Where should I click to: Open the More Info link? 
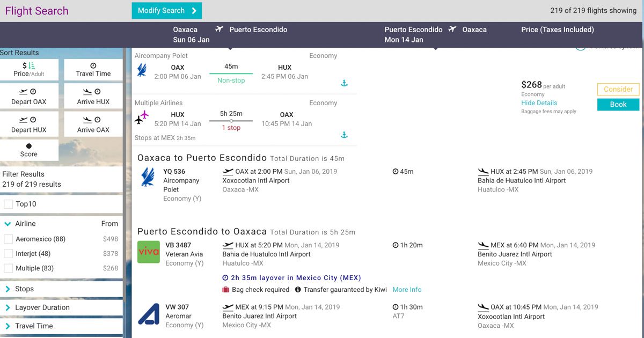407,290
